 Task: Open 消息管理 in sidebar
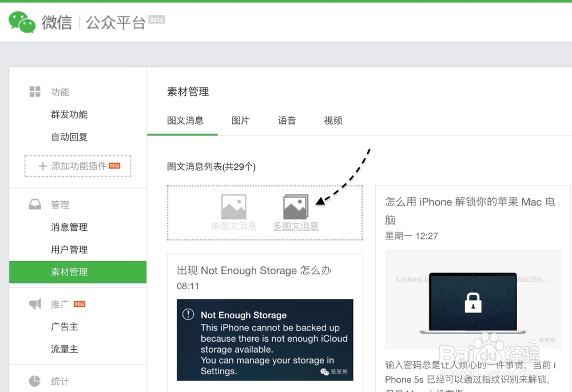pyautogui.click(x=69, y=227)
